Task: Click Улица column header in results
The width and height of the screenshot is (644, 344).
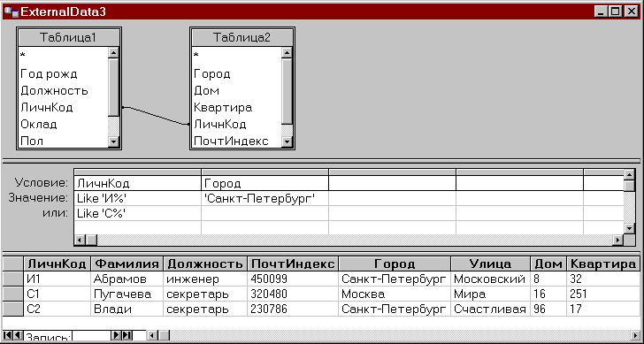Action: pos(490,264)
